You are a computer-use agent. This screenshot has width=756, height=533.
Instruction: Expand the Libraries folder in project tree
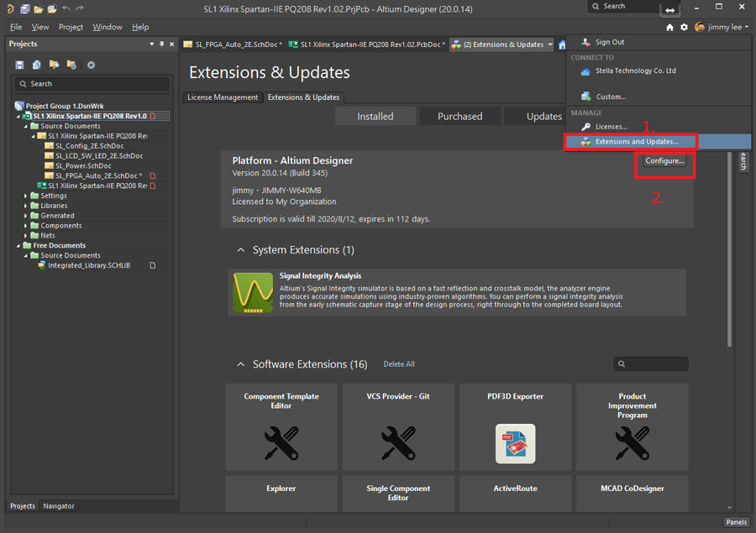26,206
